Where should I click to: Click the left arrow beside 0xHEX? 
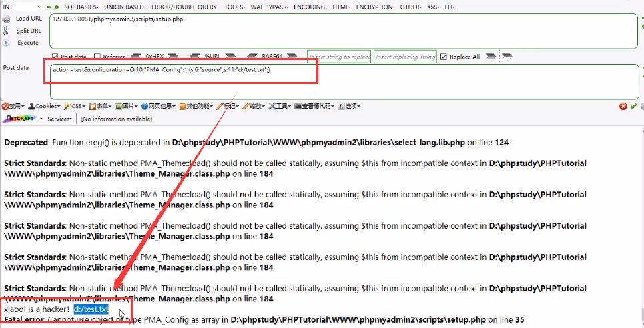click(x=135, y=57)
